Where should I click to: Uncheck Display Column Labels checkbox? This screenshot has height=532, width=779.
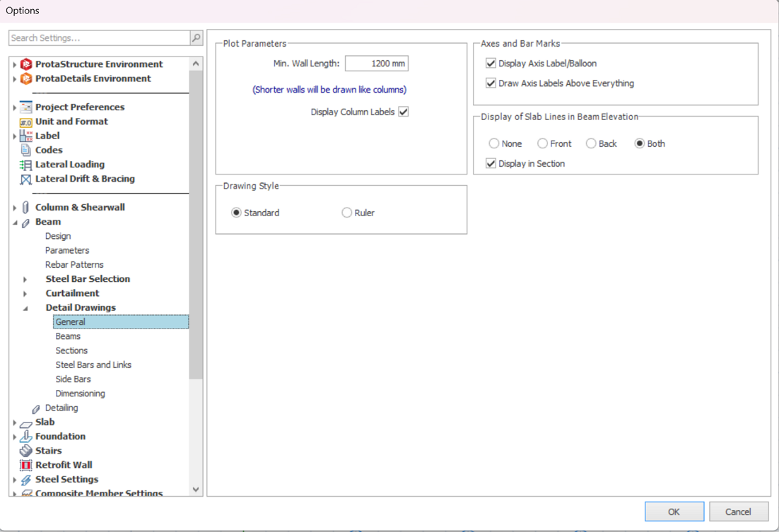404,112
